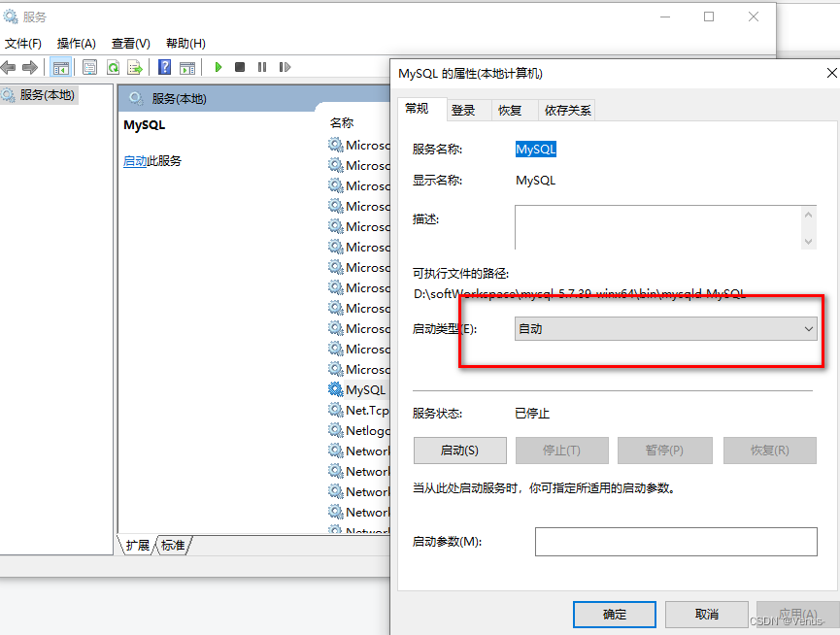
Task: Click the 确定 button
Action: [x=615, y=614]
